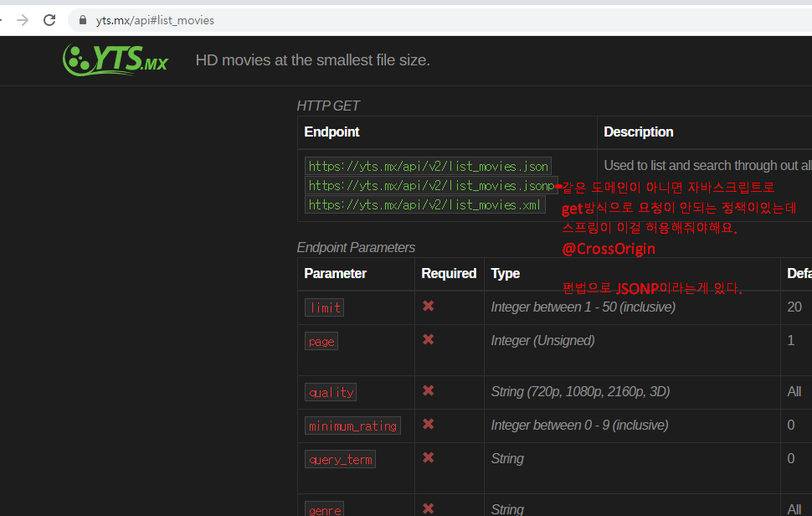
Task: Click the default value '1' in page row
Action: 791,341
